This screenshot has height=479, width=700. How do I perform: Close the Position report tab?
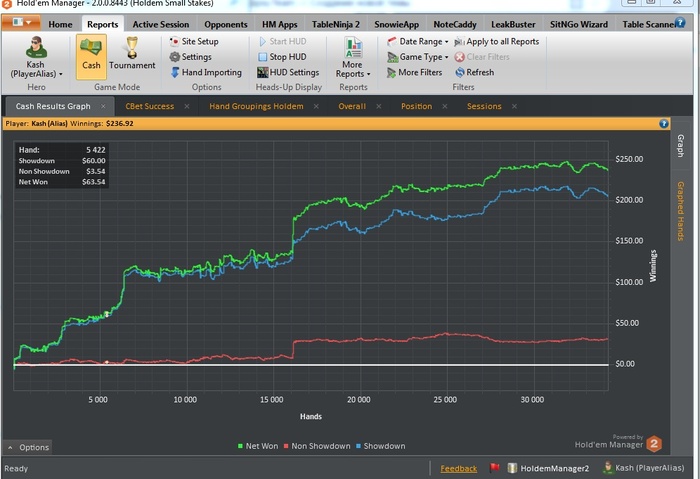point(445,106)
